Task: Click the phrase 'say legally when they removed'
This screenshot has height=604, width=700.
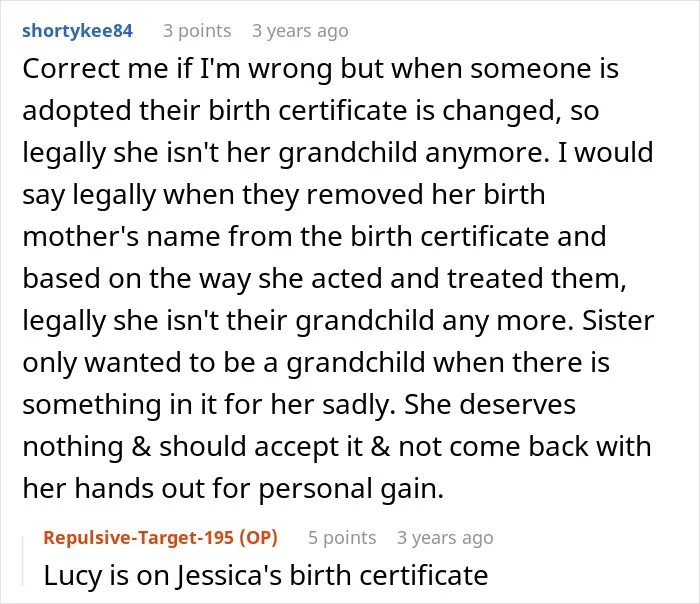Action: [x=223, y=195]
